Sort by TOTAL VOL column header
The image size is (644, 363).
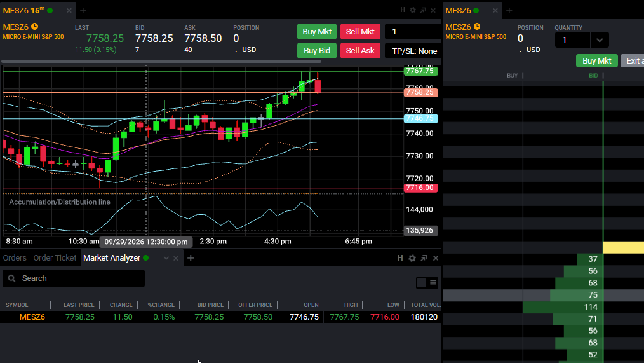425,305
